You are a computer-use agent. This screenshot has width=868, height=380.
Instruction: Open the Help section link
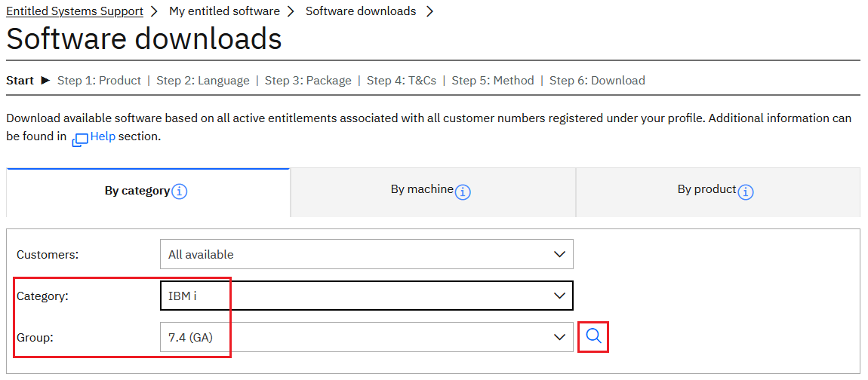point(103,136)
